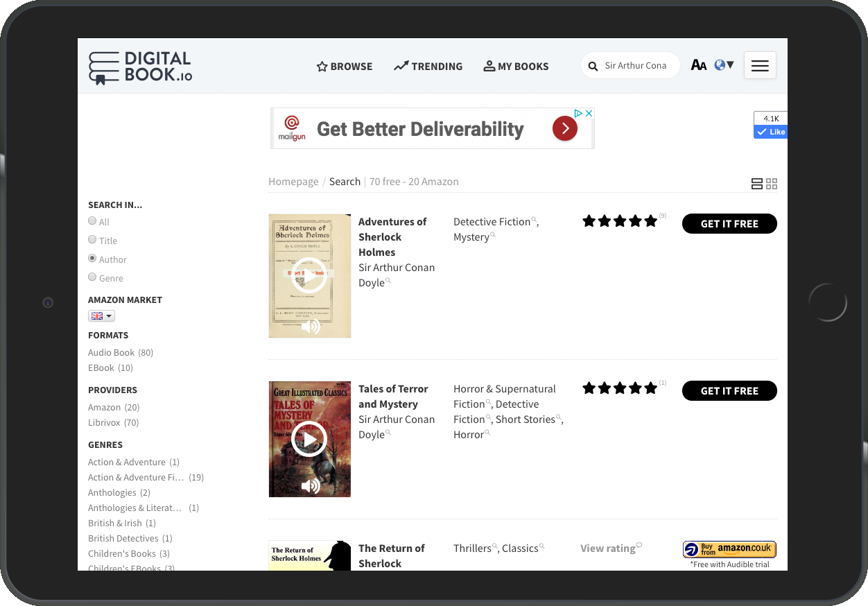Open My Books via the person icon

click(x=489, y=65)
